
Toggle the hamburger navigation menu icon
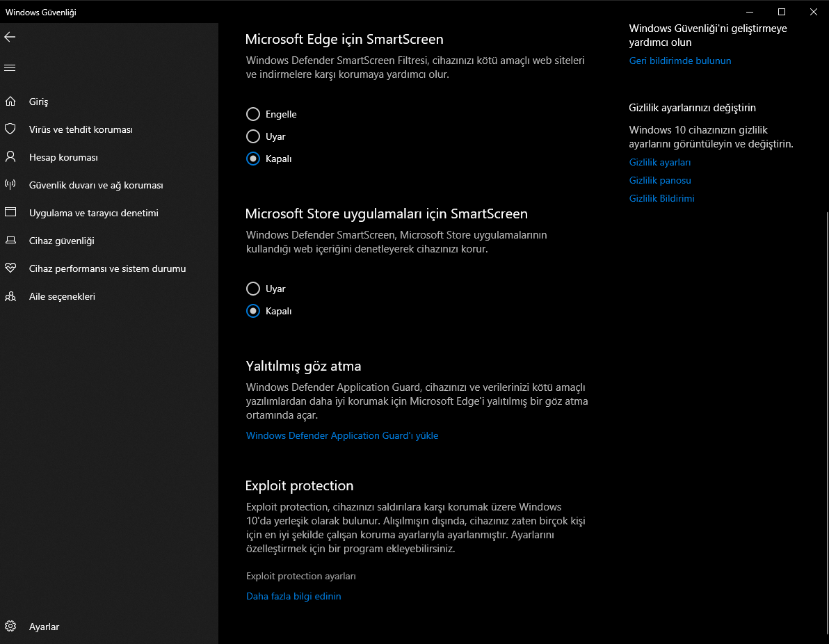[10, 67]
